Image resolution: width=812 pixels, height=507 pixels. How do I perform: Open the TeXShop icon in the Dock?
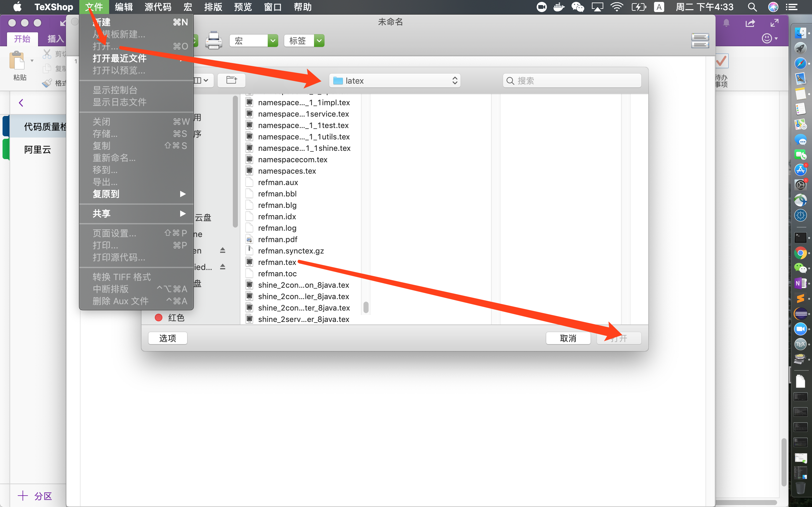point(800,344)
